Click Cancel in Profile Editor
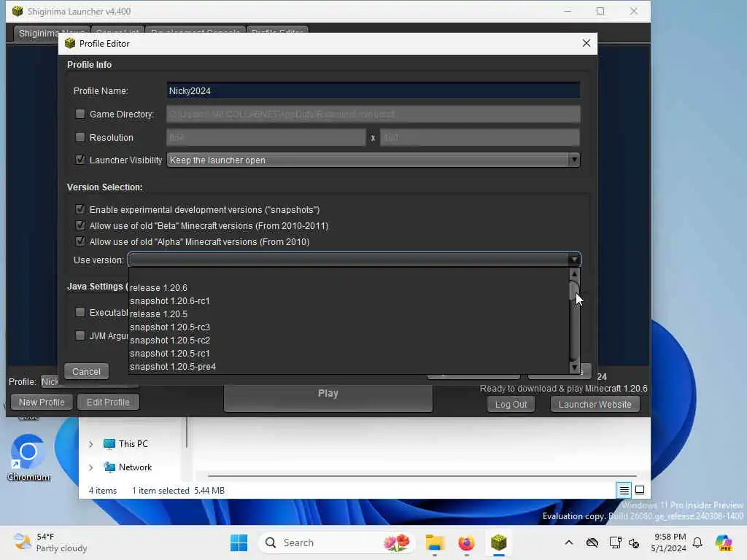 coord(86,371)
